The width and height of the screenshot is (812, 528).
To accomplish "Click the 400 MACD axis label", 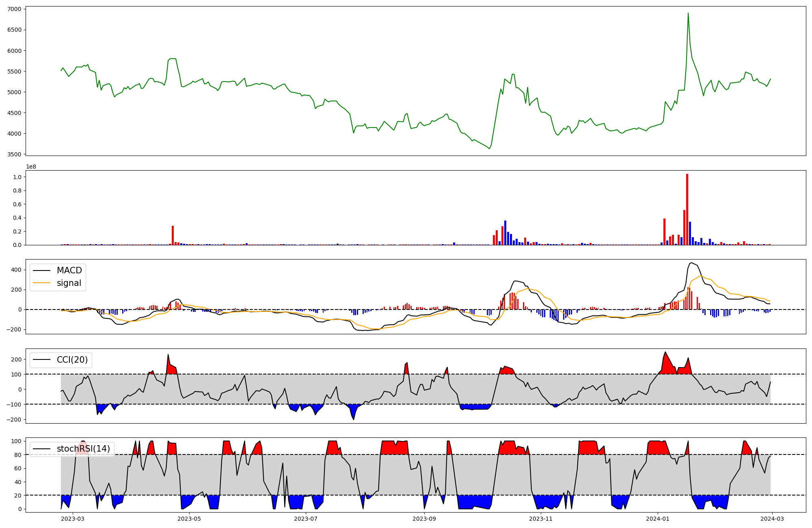I will point(15,270).
